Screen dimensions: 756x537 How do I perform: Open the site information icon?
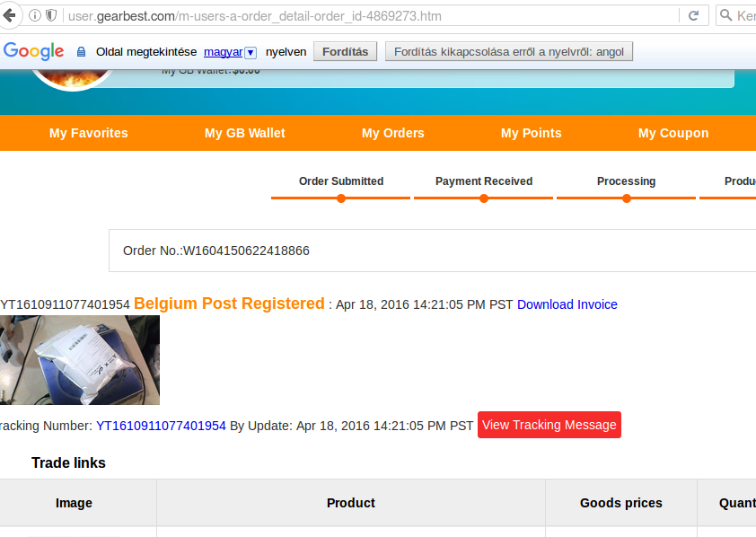[35, 15]
